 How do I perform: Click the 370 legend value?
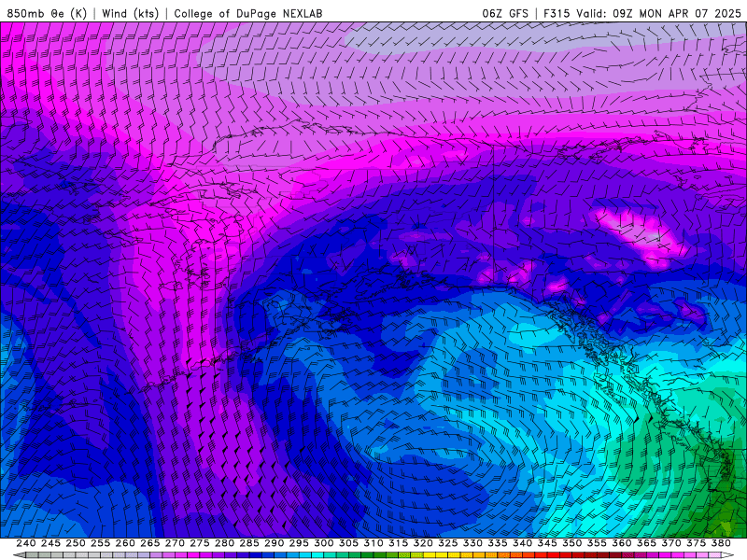(671, 543)
